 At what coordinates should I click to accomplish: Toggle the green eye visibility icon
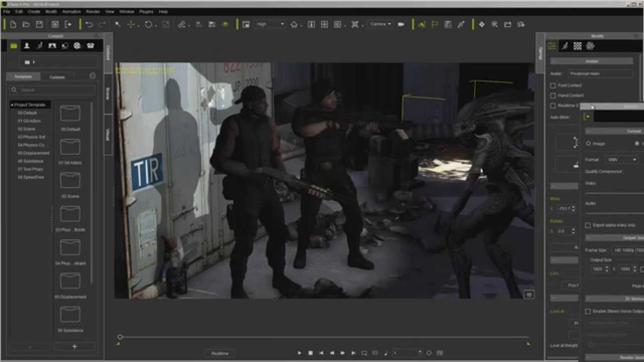pyautogui.click(x=225, y=24)
